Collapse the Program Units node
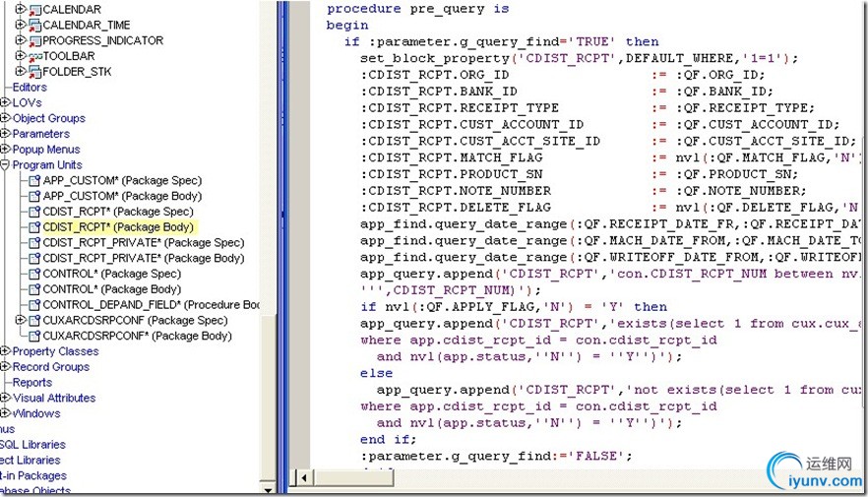This screenshot has height=497, width=868. 5,164
